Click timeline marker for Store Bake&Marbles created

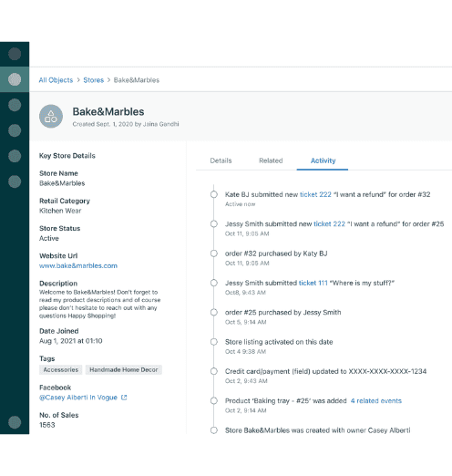click(214, 430)
